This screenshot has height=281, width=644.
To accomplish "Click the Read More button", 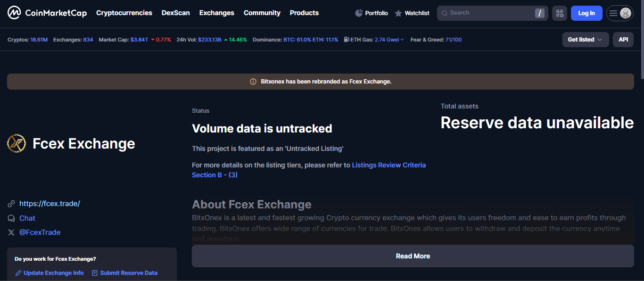I will point(413,256).
